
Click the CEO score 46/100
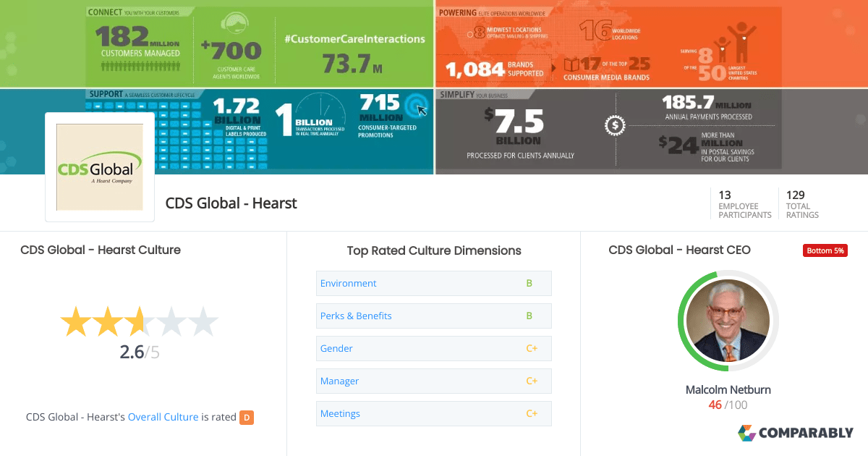click(728, 405)
